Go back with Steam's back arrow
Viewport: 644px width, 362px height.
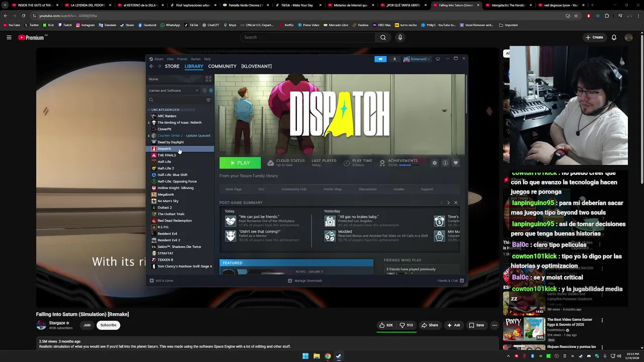[x=151, y=66]
